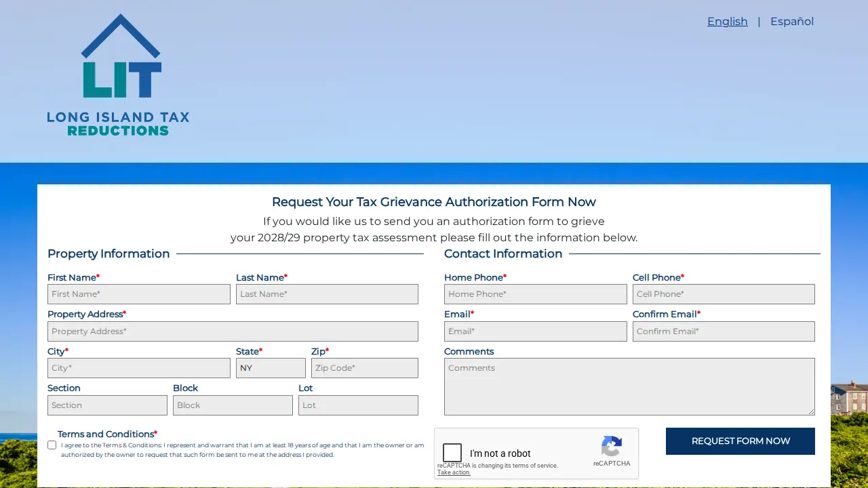
Task: Focus the Home Phone field
Action: click(536, 294)
